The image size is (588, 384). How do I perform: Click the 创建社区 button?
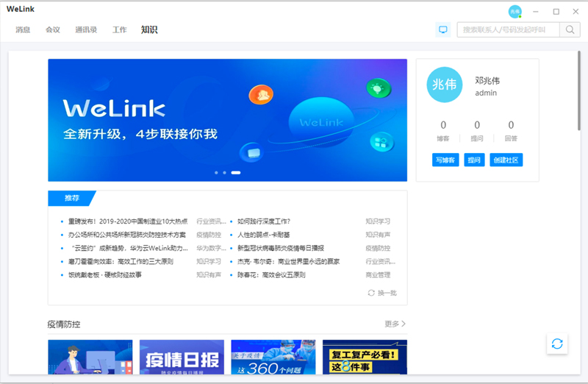506,160
